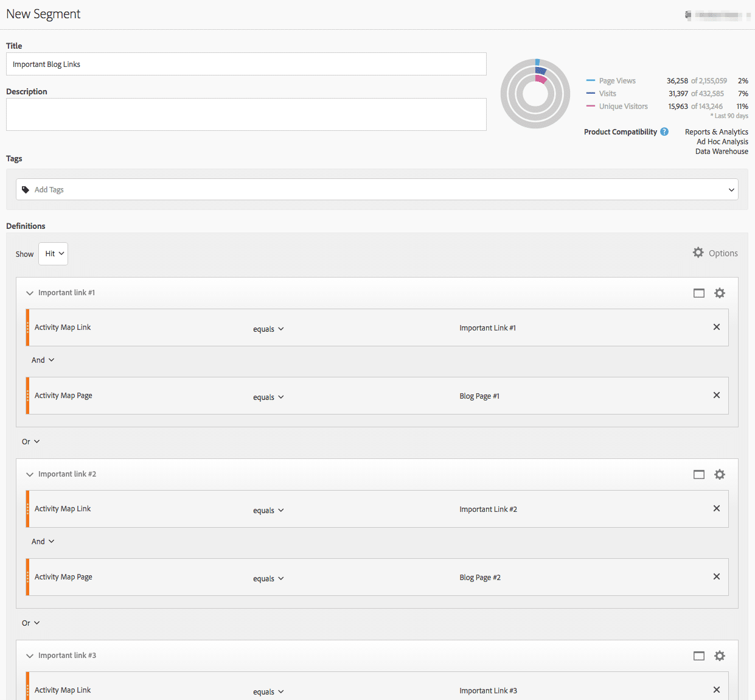Click the segment preview donut chart
Image resolution: width=755 pixels, height=700 pixels.
tap(535, 94)
